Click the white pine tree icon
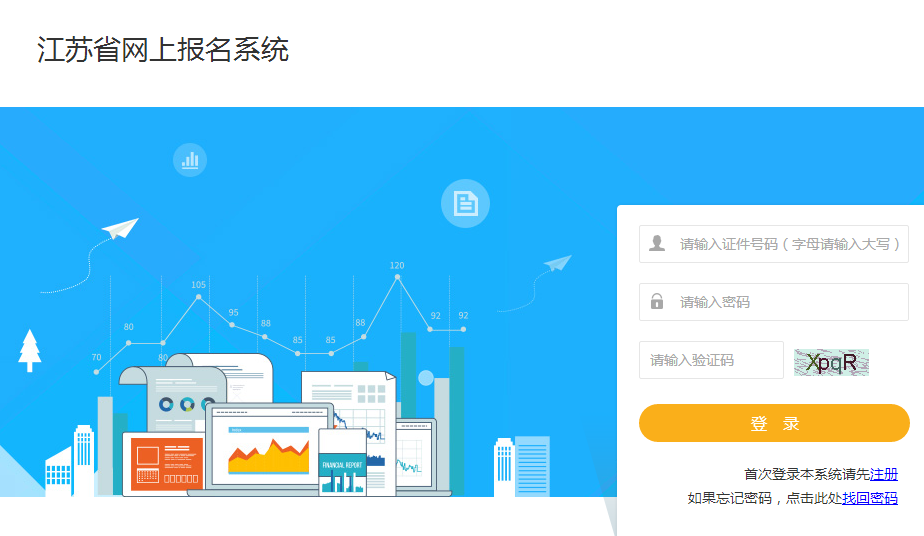924x536 pixels. [29, 350]
